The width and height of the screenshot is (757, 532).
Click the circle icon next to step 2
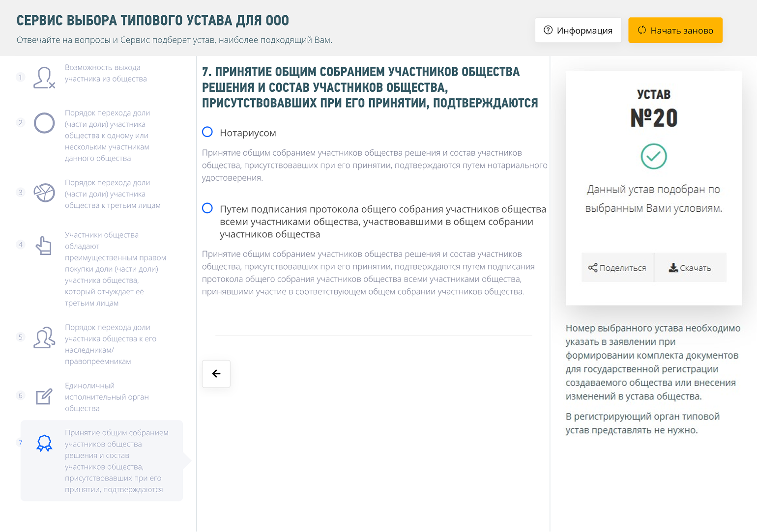point(44,123)
